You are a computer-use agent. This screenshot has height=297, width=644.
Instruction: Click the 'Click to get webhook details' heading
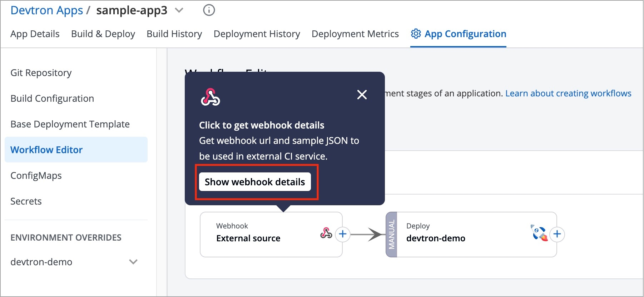click(262, 125)
